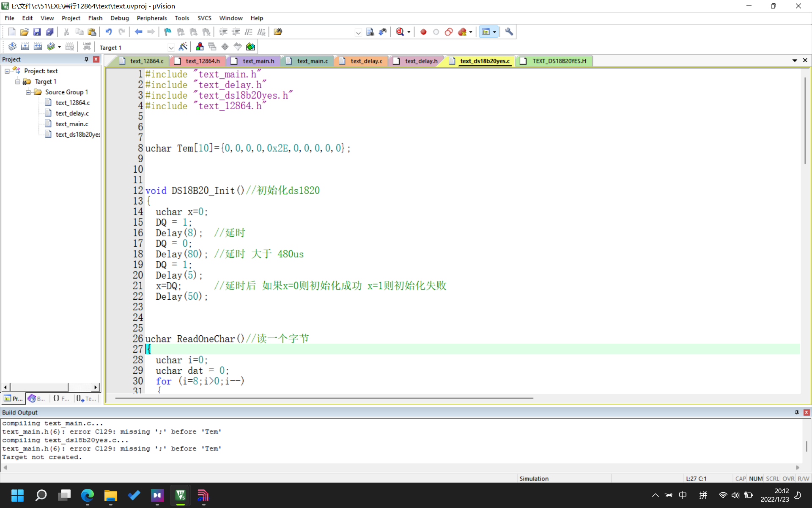Undo the last edit
Image resolution: width=812 pixels, height=508 pixels.
(109, 32)
